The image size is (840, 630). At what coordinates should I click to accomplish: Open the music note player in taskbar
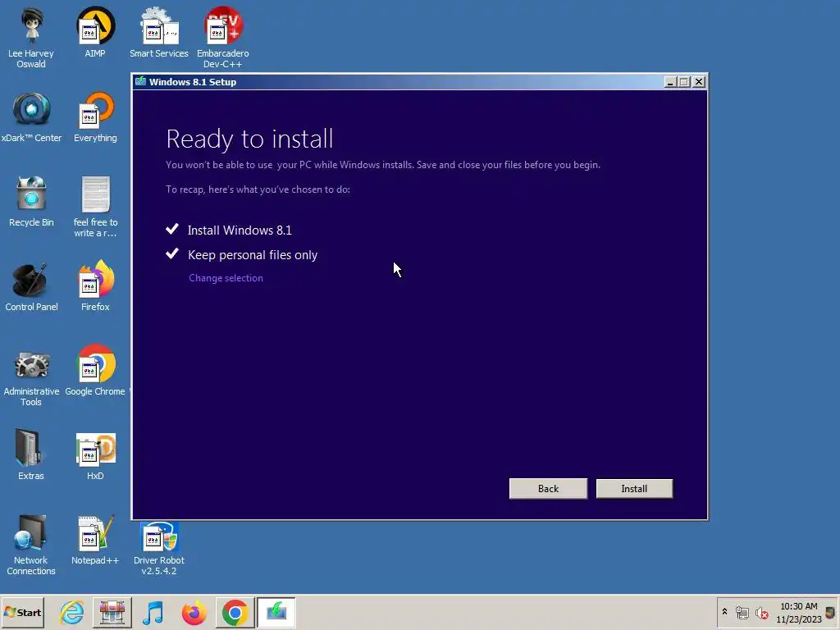[x=153, y=612]
